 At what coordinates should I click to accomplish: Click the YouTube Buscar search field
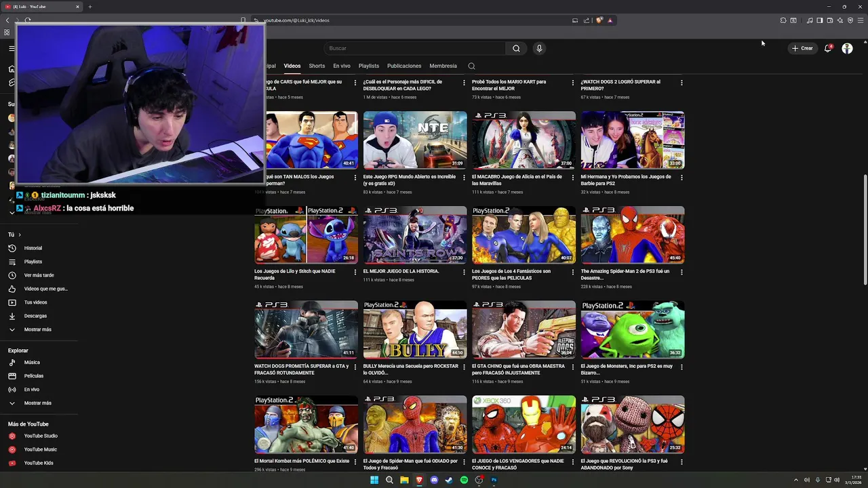point(414,48)
